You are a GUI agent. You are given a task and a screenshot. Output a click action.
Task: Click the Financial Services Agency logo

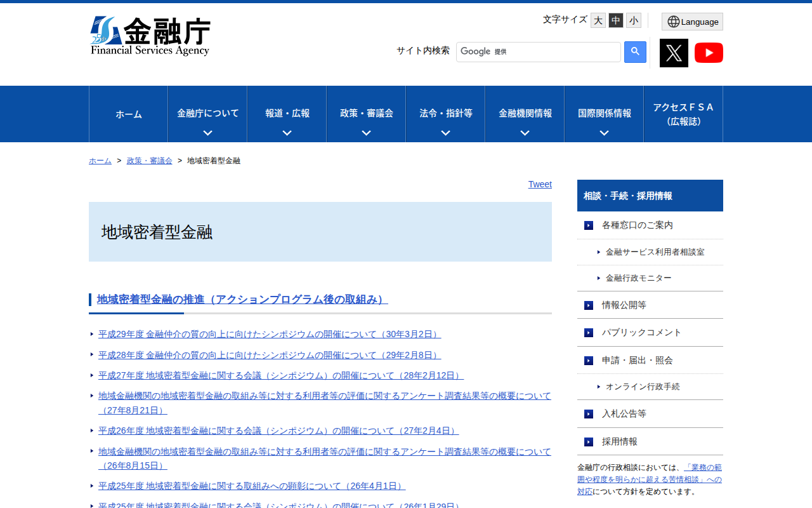150,36
